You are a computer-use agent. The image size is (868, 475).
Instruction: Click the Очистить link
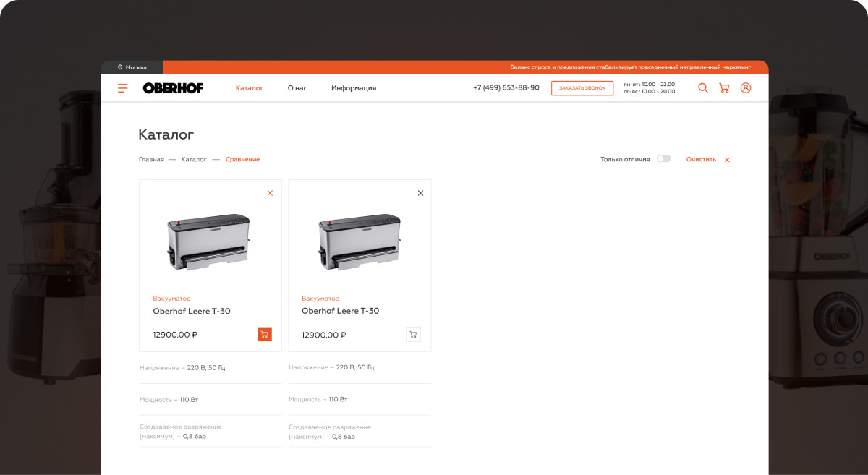coord(701,159)
